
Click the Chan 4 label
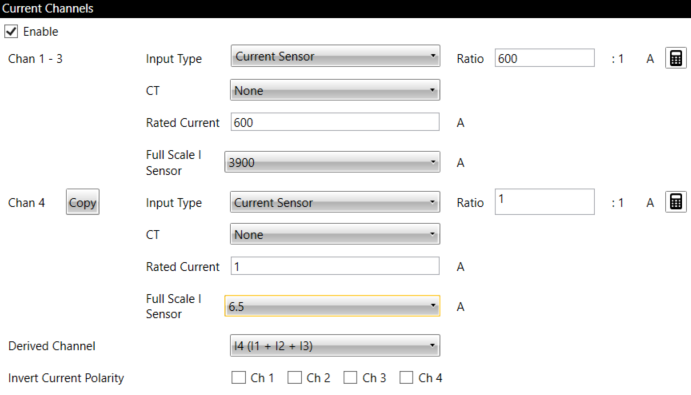click(26, 203)
